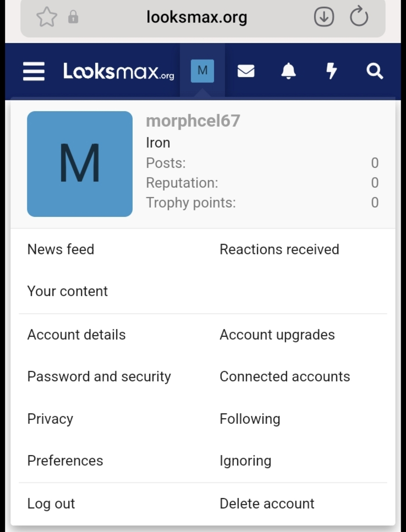This screenshot has width=406, height=532.
Task: Click the browser download icon
Action: click(x=324, y=17)
